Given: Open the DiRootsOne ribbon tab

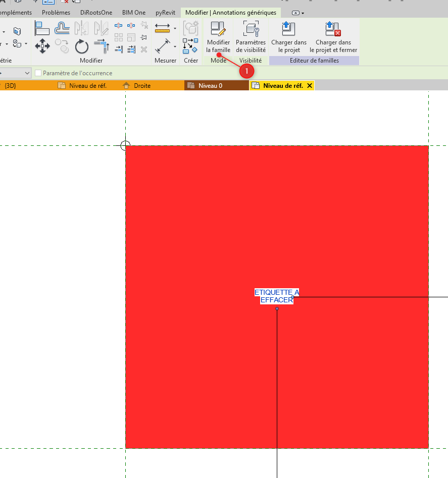Looking at the screenshot, I should (96, 13).
